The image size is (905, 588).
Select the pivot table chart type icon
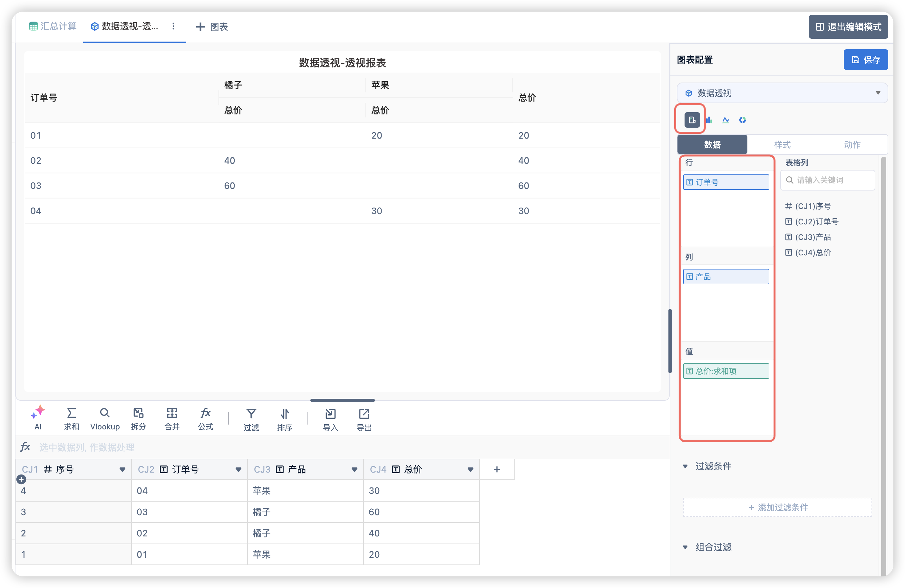coord(692,120)
